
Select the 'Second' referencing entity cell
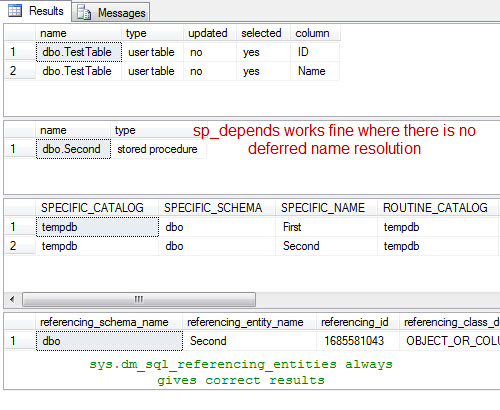249,341
